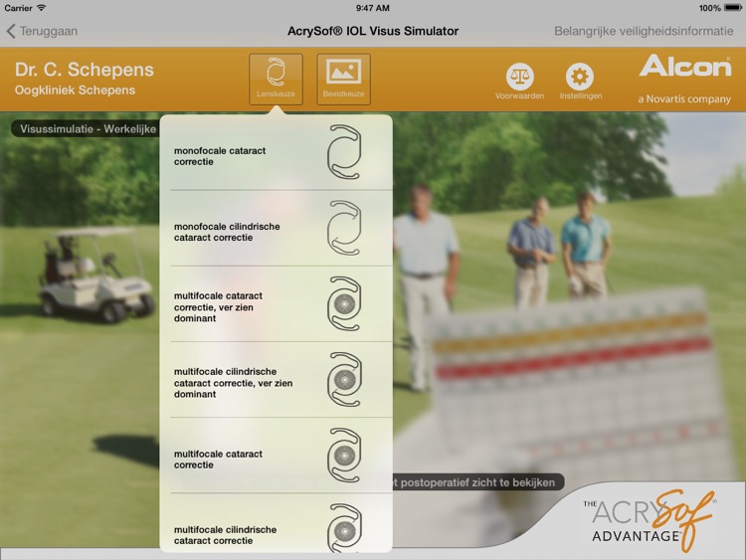This screenshot has width=746, height=560.
Task: Go back with the Teruggaan button
Action: [x=42, y=32]
